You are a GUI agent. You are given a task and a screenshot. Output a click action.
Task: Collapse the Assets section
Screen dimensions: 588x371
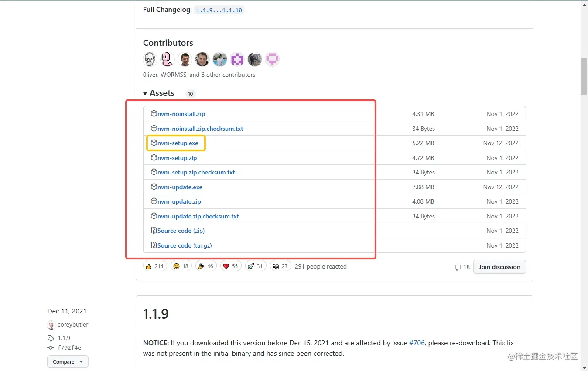coord(159,93)
